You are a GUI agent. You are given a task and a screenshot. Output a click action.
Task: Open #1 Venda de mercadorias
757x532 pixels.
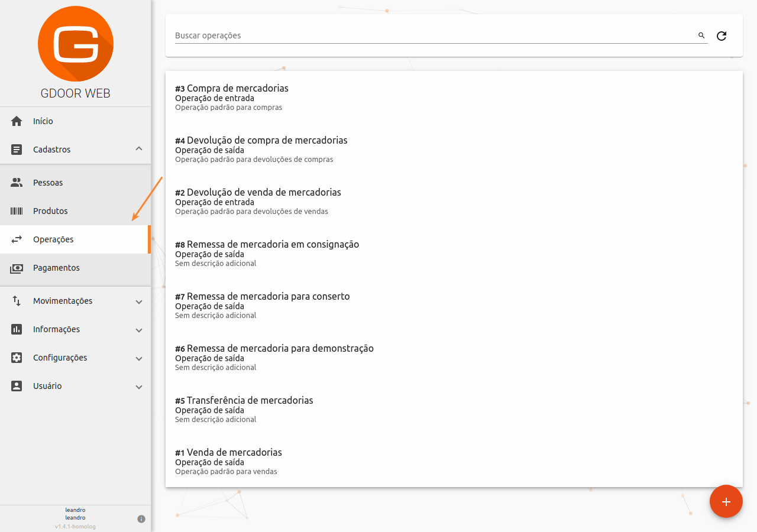(454, 461)
